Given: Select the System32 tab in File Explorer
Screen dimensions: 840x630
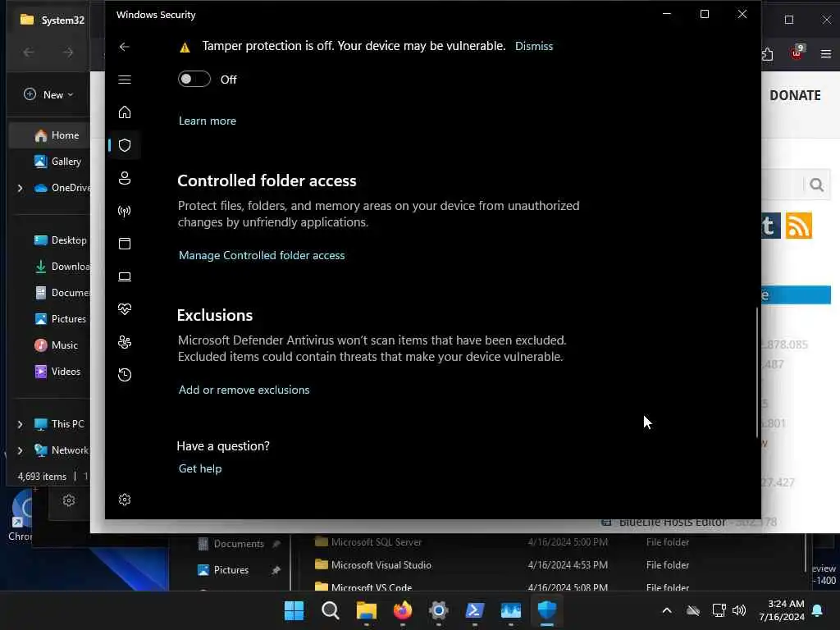Looking at the screenshot, I should (x=52, y=21).
